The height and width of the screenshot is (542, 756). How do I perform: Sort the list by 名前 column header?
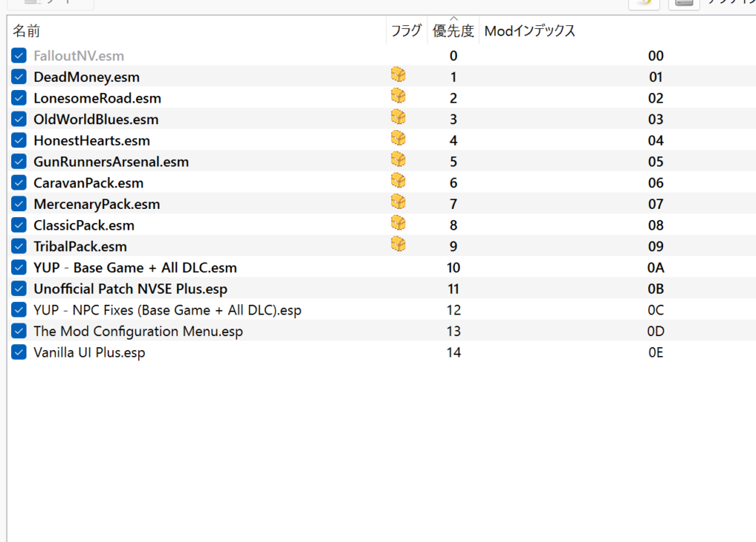pyautogui.click(x=27, y=31)
